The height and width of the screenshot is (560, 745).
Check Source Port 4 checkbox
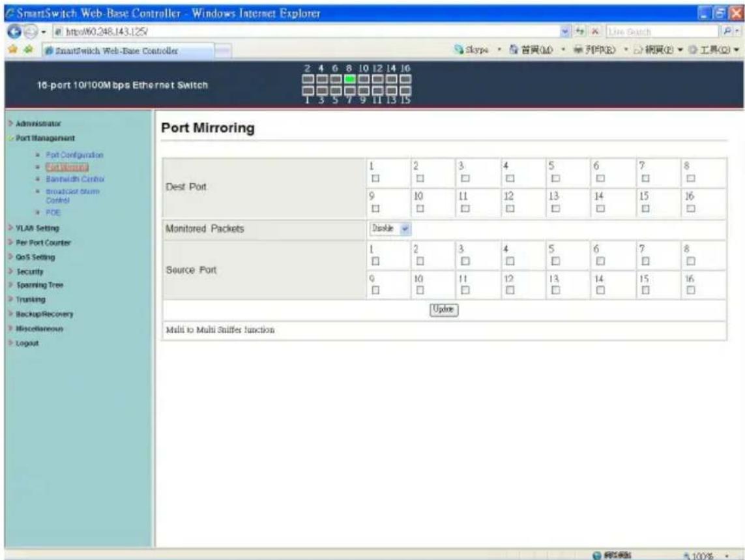point(510,261)
